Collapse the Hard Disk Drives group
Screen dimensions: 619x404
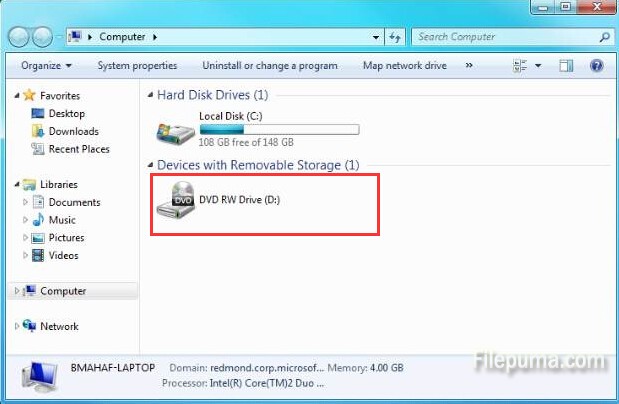click(x=150, y=95)
